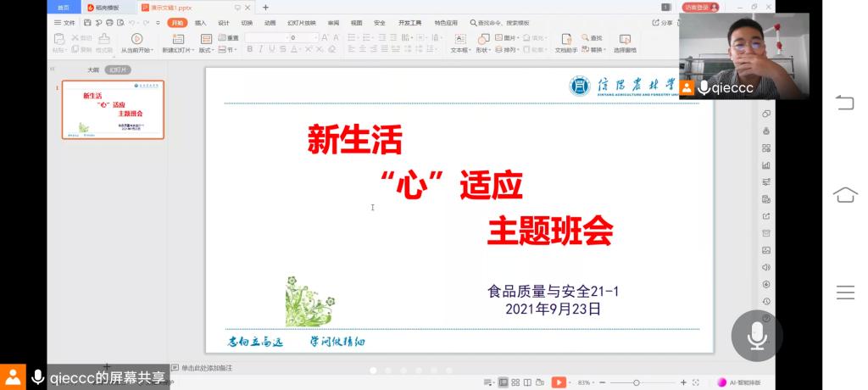The width and height of the screenshot is (868, 390).
Task: Click the 选择窗格 selection pane icon
Action: (x=625, y=38)
